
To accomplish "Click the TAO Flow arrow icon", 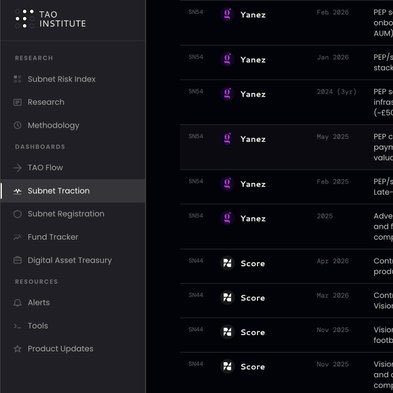I will point(17,168).
